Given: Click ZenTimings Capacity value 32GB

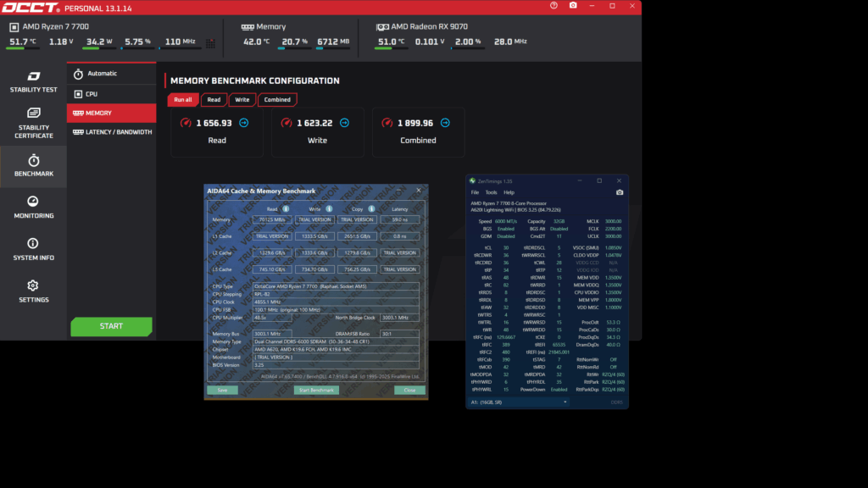Looking at the screenshot, I should pos(559,221).
